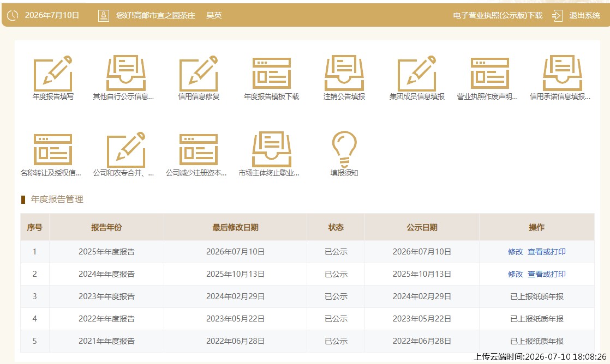Click last modified date 2025年10月13日
This screenshot has width=610, height=364.
coord(235,274)
